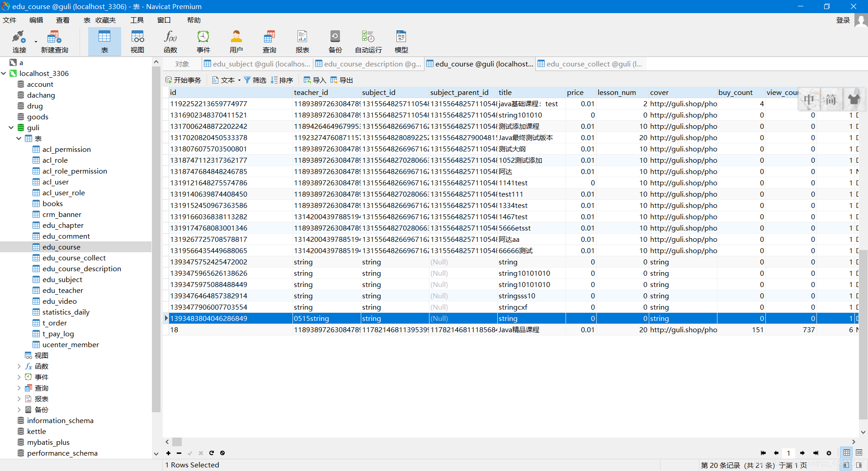Click the 导入 (Import) button
Screen dimensions: 868x471
[x=315, y=80]
